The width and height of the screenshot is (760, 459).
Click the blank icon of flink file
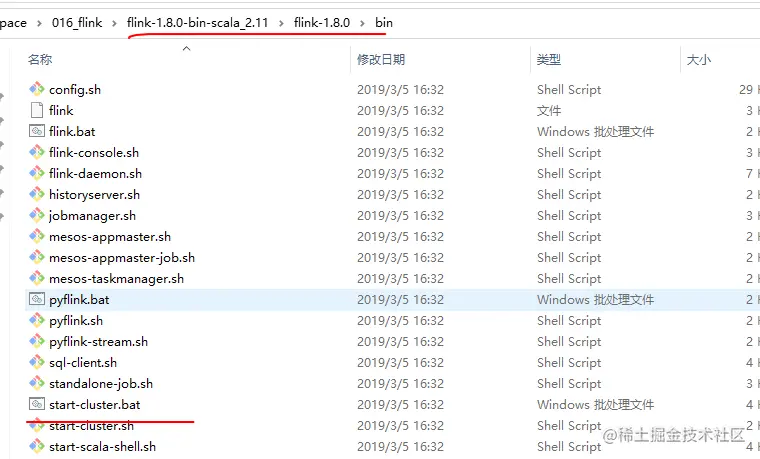tap(37, 111)
